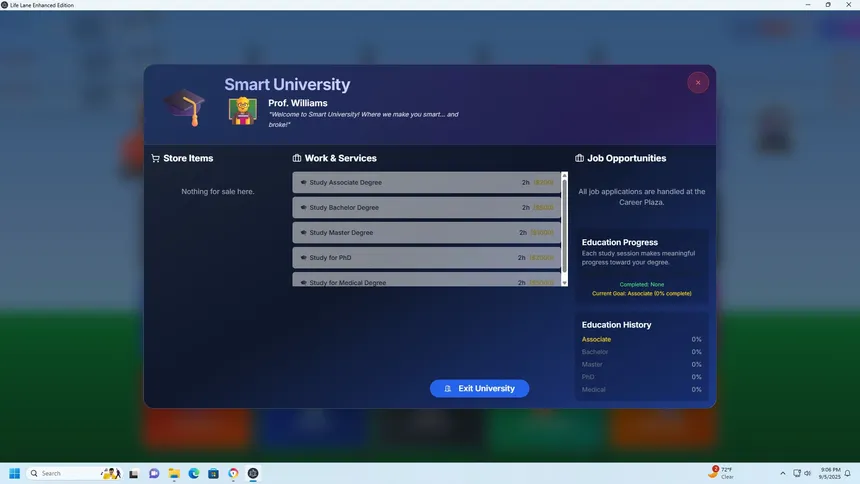Show hidden system tray icons
This screenshot has height=484, width=860.
point(783,473)
